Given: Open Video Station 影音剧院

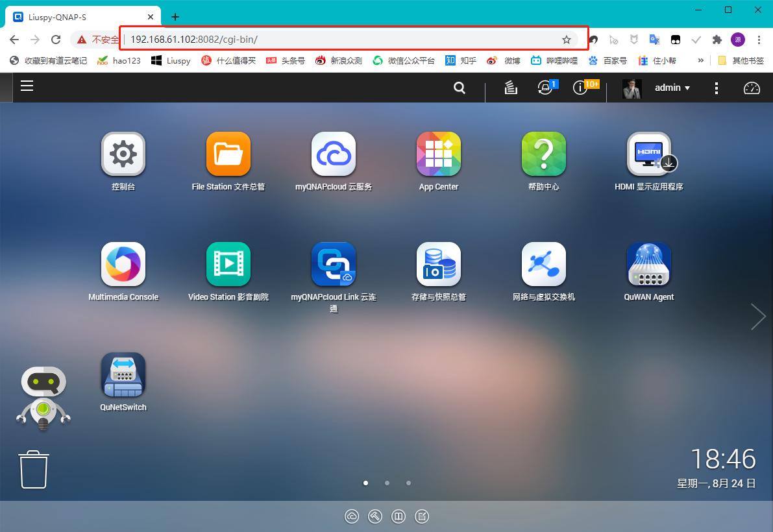Looking at the screenshot, I should tap(228, 265).
